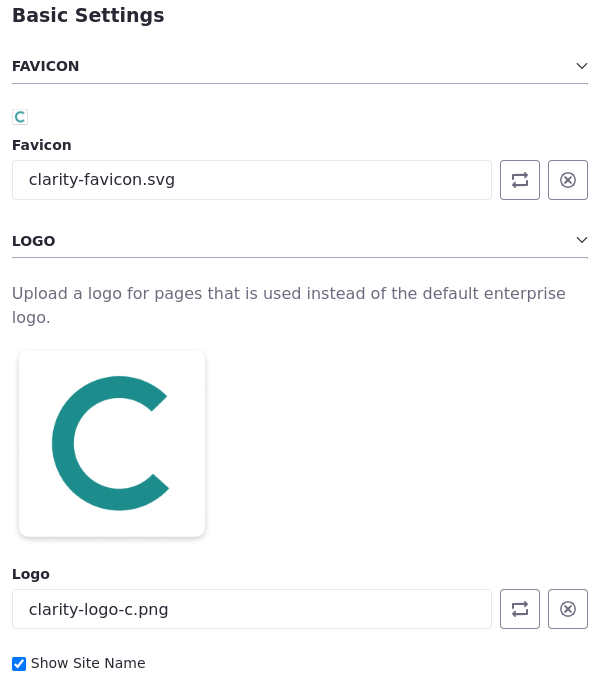Collapse the FAVICON section using its chevron

click(x=582, y=66)
